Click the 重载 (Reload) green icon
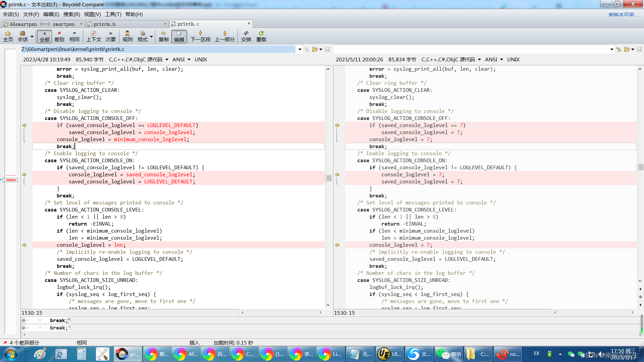Image resolution: width=644 pixels, height=362 pixels. coord(261,36)
